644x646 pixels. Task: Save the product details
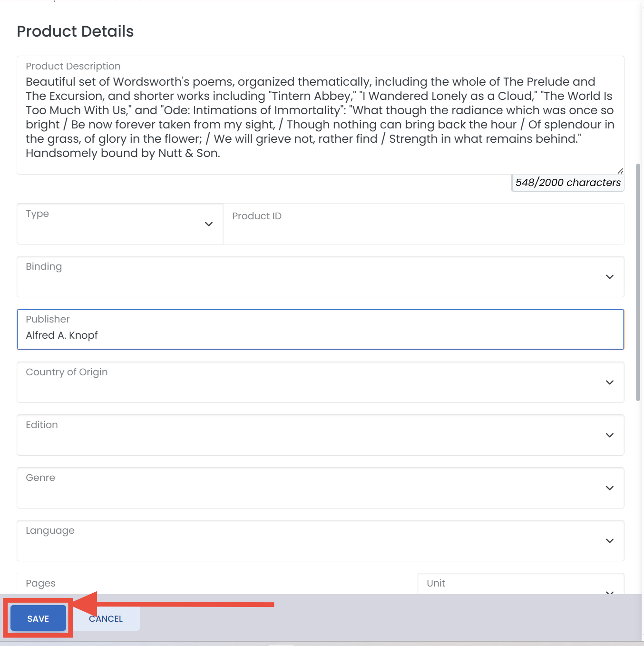(38, 618)
